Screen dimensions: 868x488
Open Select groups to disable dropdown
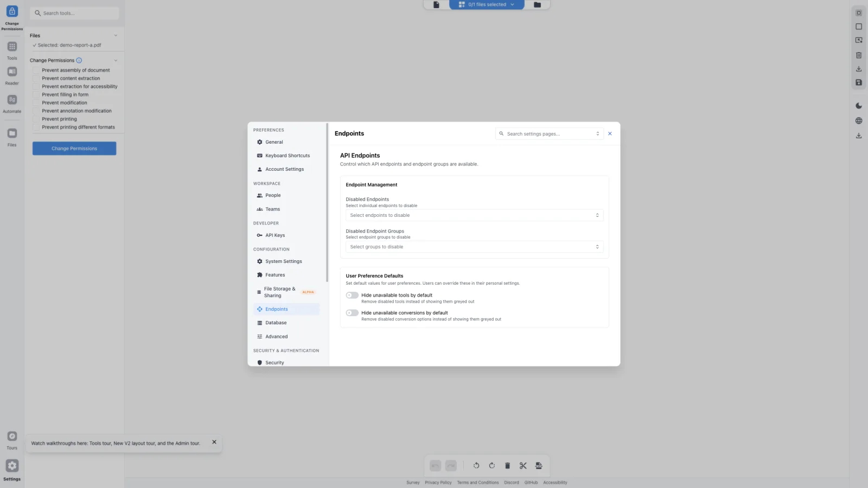pyautogui.click(x=474, y=247)
